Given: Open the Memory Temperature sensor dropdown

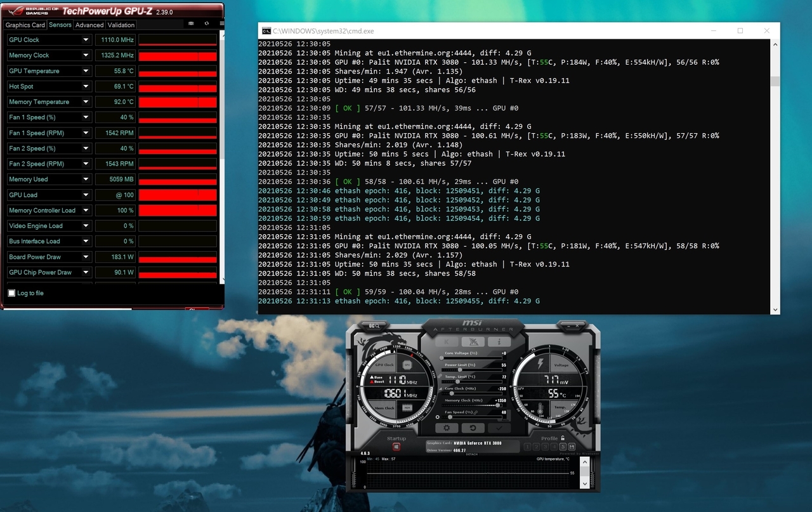Looking at the screenshot, I should click(x=86, y=102).
